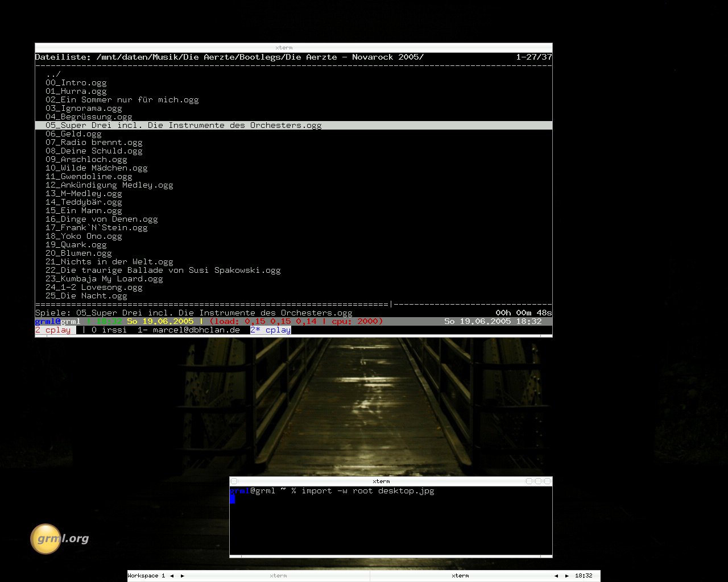The width and height of the screenshot is (728, 582).
Task: Click next window arrow beside the clock
Action: tap(567, 576)
